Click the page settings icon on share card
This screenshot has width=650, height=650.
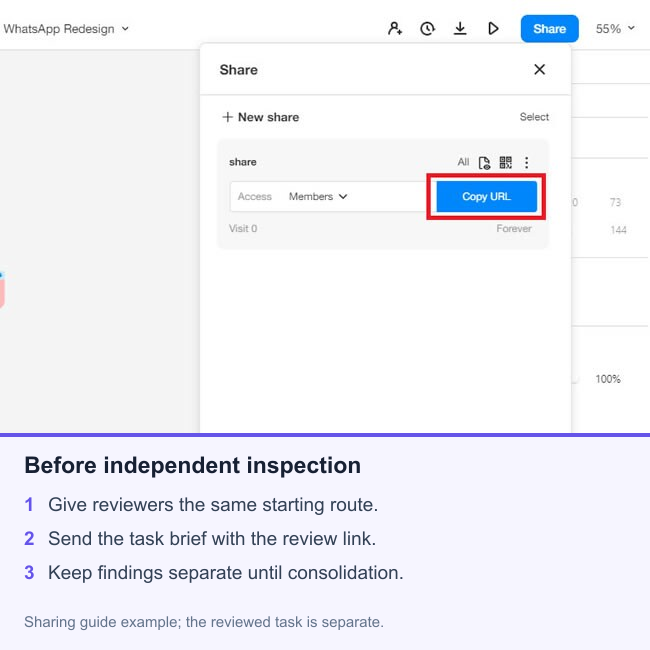coord(484,162)
